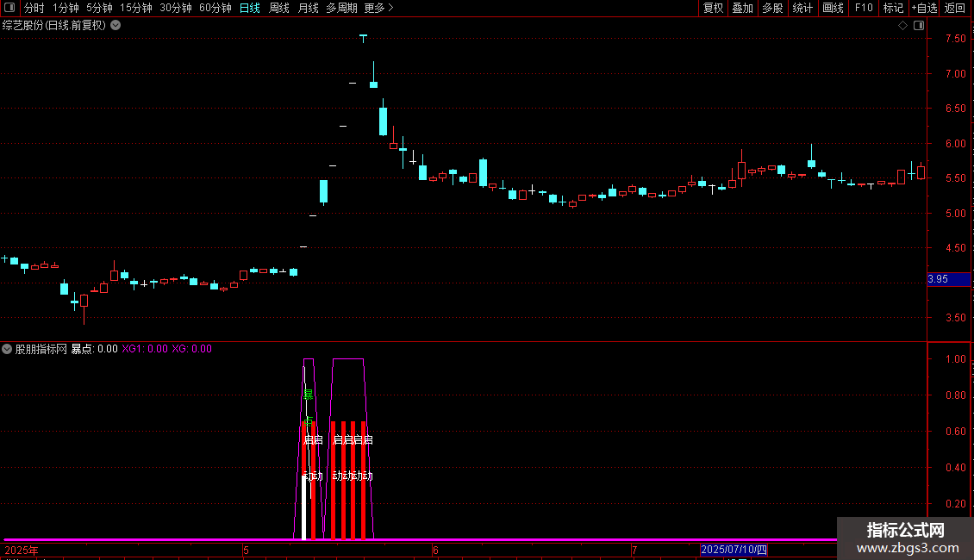Screen dimensions: 974x560
Task: Activate 画线 drawing tools
Action: coord(833,8)
